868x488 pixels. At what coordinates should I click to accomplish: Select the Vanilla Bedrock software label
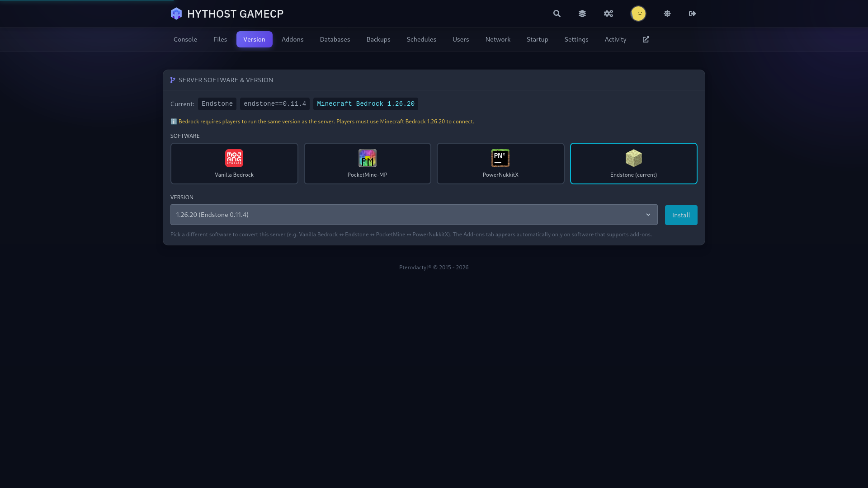pos(234,175)
